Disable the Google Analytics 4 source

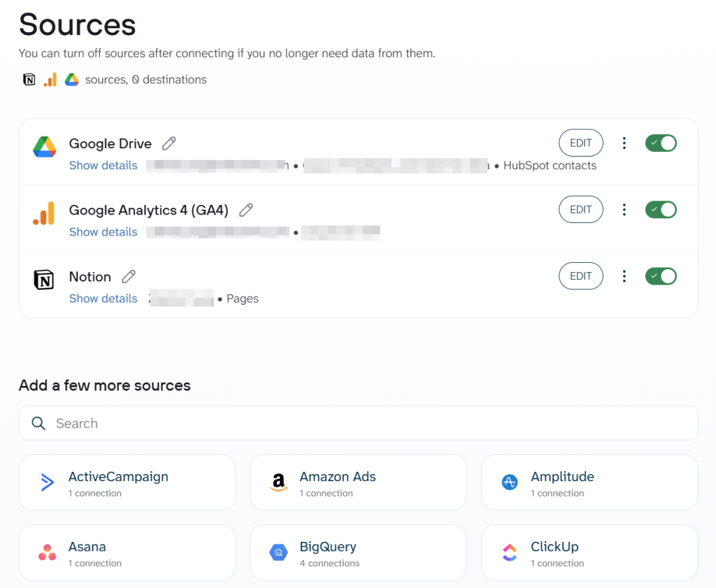(x=661, y=209)
